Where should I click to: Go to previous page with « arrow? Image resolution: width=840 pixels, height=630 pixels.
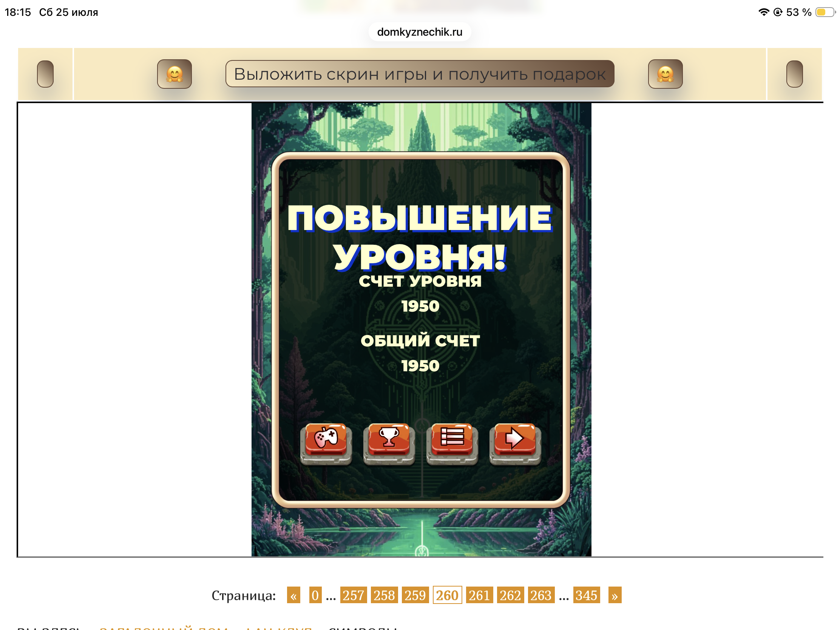pyautogui.click(x=293, y=595)
